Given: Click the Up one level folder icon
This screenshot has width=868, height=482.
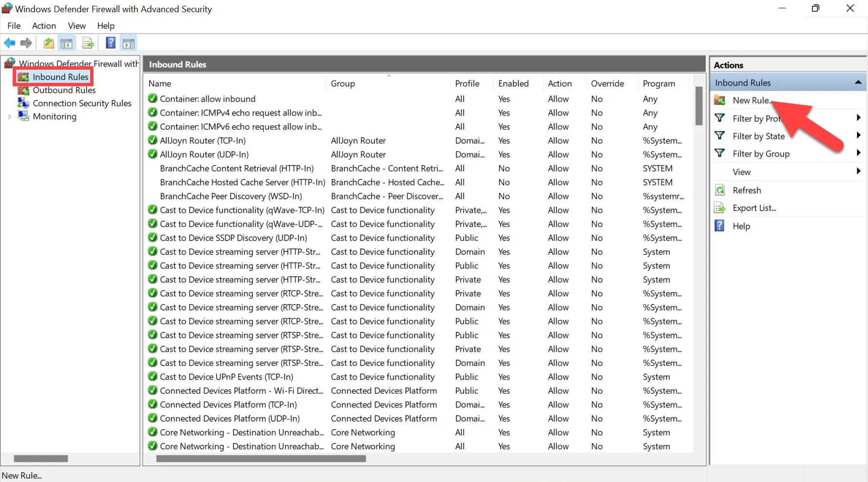Looking at the screenshot, I should pyautogui.click(x=49, y=43).
